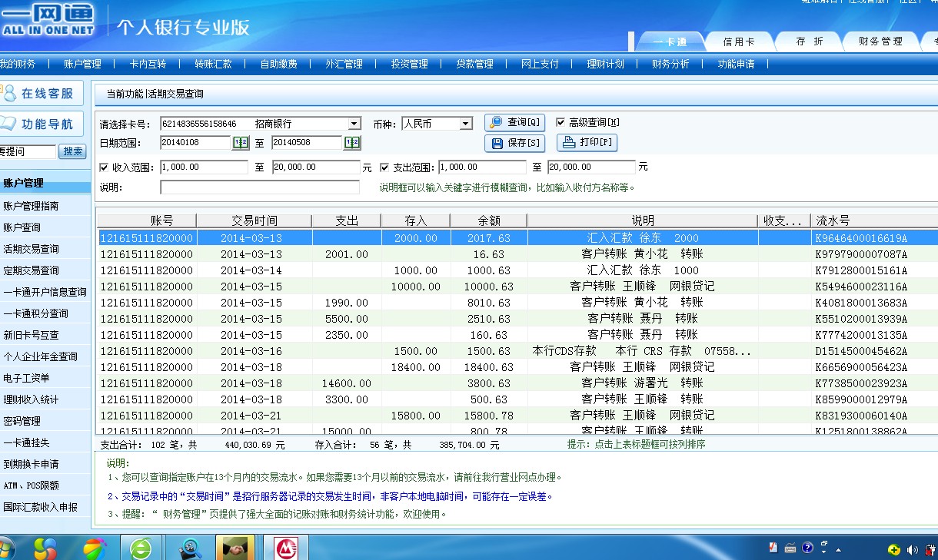Click the volume speaker tray icon
Viewport: 938px width, 560px height.
coord(913,549)
